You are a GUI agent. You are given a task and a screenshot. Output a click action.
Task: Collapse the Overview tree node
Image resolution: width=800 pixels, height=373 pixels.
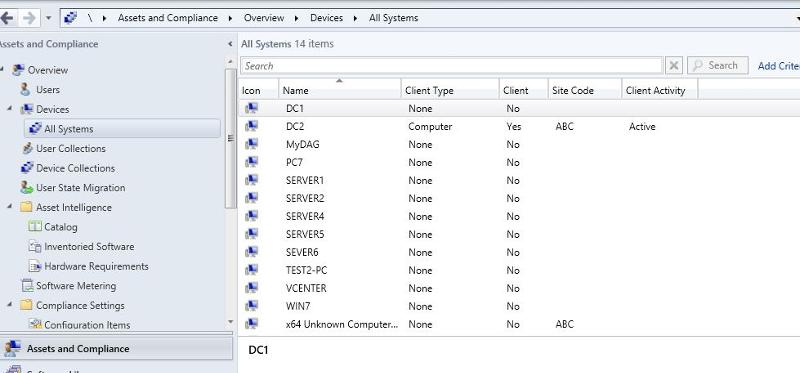(2, 69)
